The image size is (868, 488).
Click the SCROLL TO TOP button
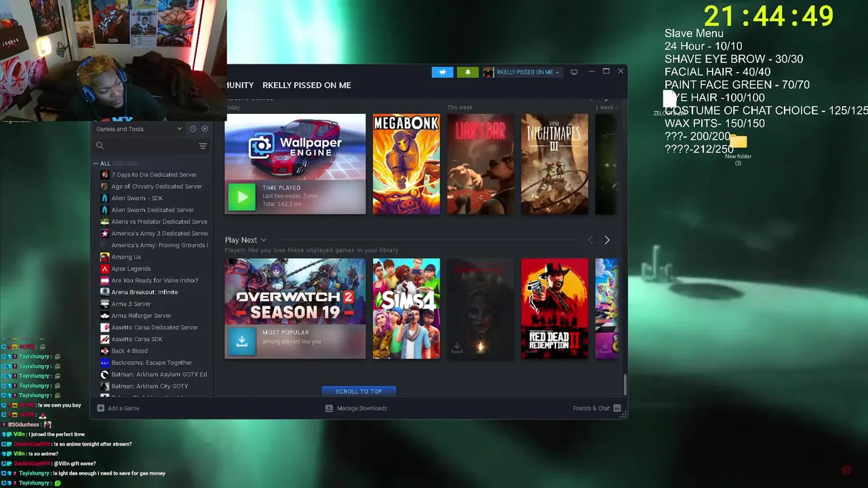point(359,391)
